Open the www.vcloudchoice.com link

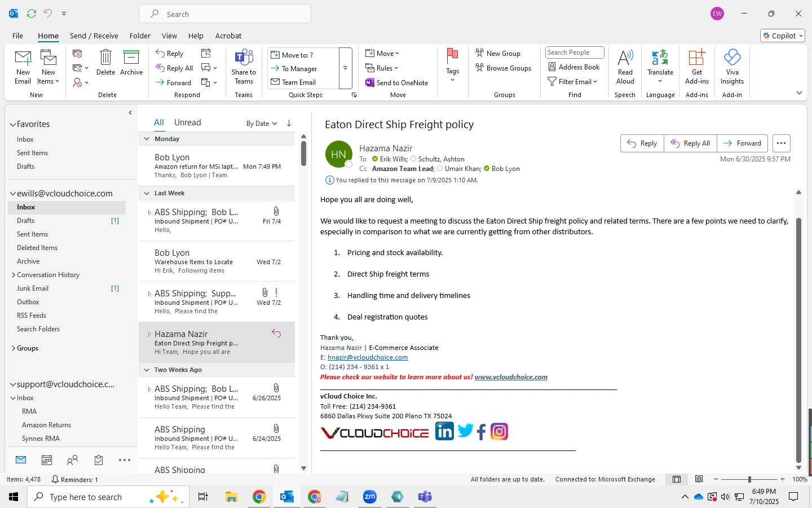pos(511,377)
